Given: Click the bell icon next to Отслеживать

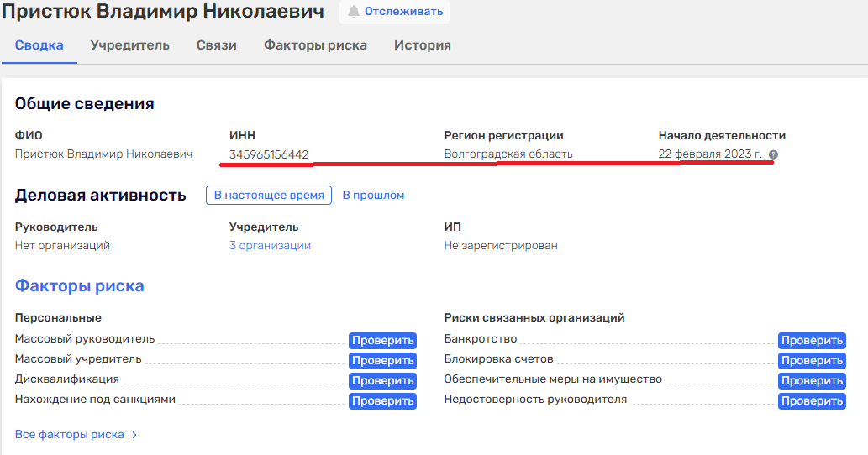Looking at the screenshot, I should point(354,12).
